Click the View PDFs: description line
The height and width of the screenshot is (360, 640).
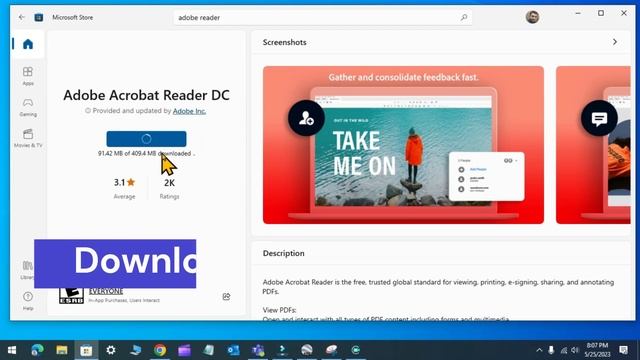click(279, 310)
